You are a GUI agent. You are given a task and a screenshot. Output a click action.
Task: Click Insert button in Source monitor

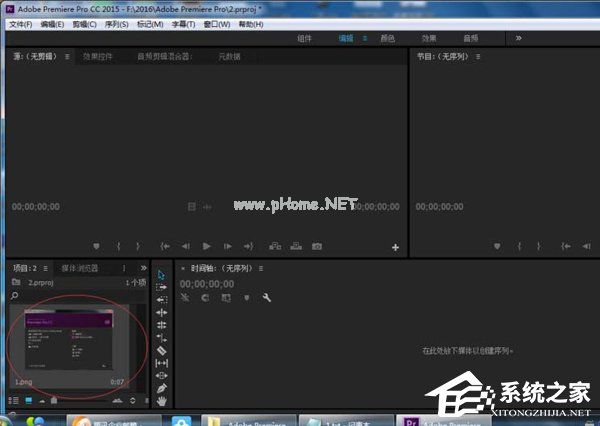tap(275, 246)
